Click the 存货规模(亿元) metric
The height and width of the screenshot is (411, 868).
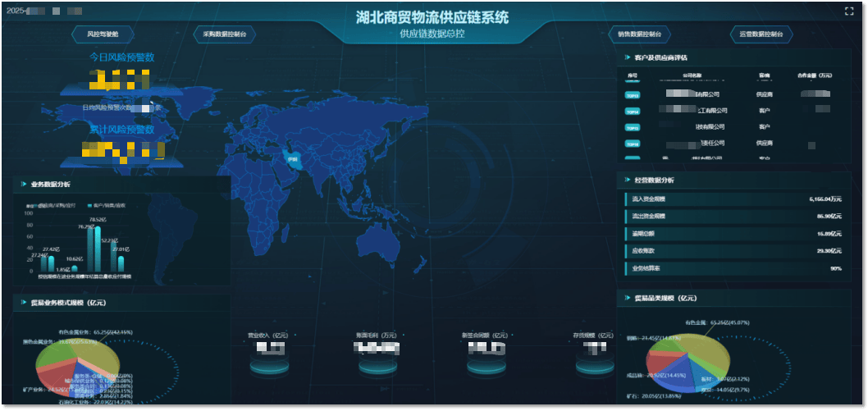point(593,336)
